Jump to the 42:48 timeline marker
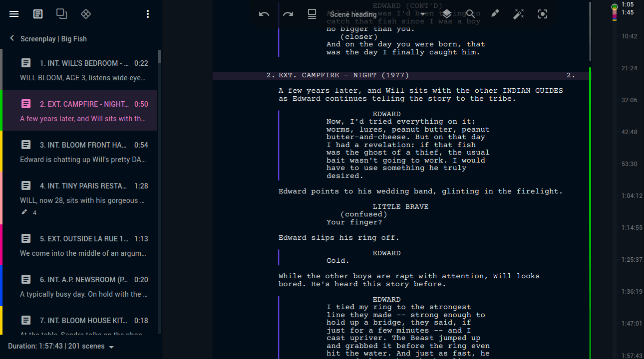This screenshot has height=359, width=644. tap(629, 132)
